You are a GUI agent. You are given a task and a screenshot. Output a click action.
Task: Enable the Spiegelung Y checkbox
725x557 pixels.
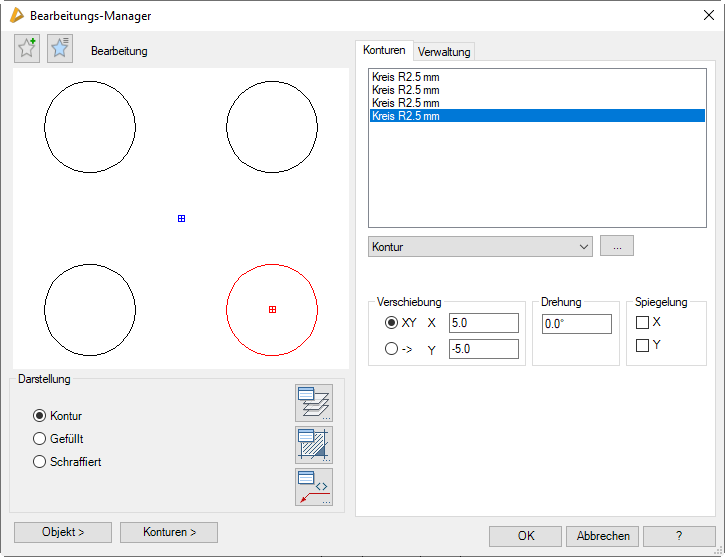coord(643,346)
